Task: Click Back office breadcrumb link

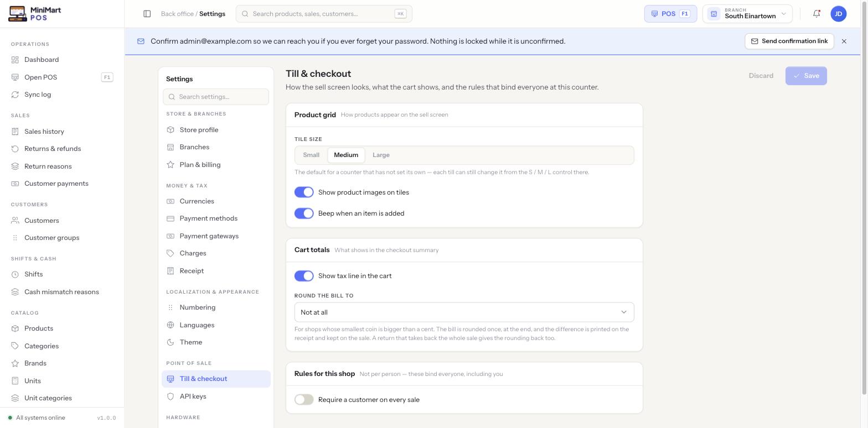Action: 177,14
